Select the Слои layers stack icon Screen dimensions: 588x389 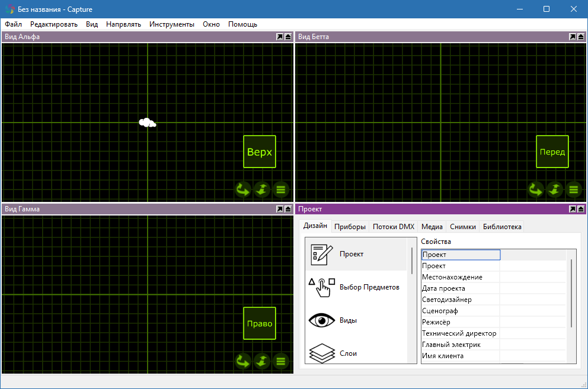pos(321,353)
